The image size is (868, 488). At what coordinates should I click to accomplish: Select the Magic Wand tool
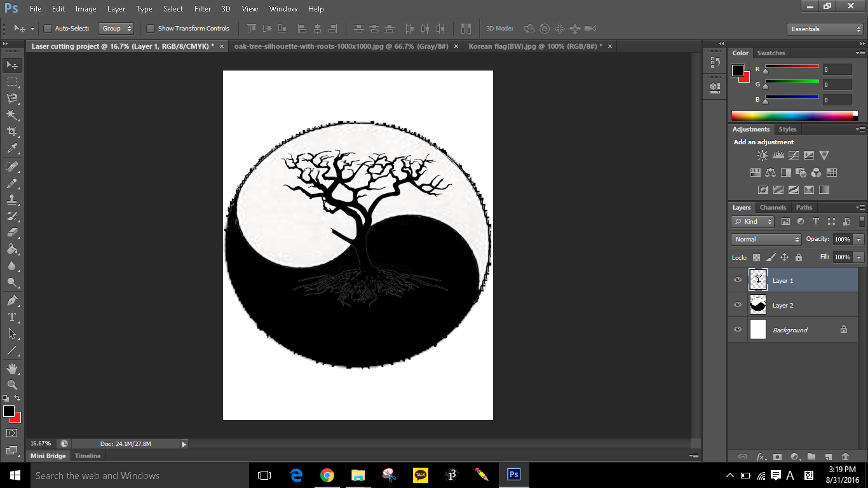point(12,115)
